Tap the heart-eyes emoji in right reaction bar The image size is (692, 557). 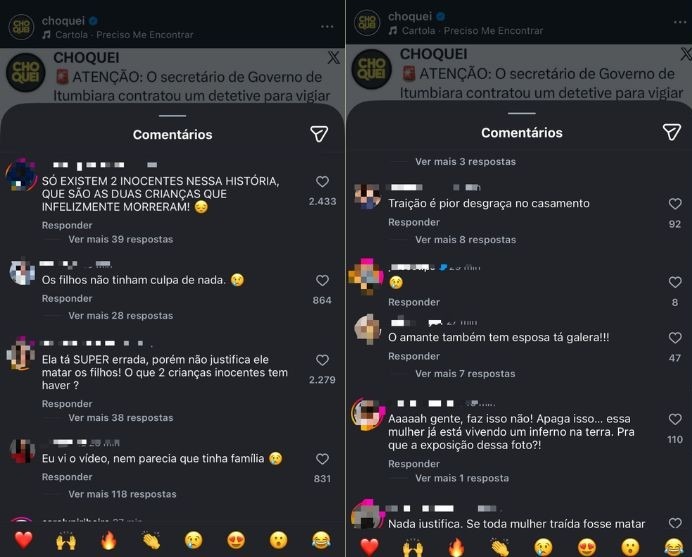coord(587,547)
